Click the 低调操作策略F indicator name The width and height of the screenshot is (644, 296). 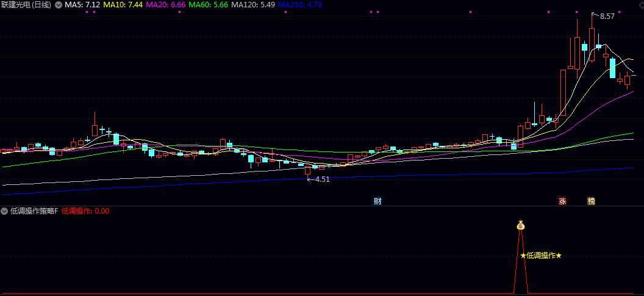(x=34, y=211)
